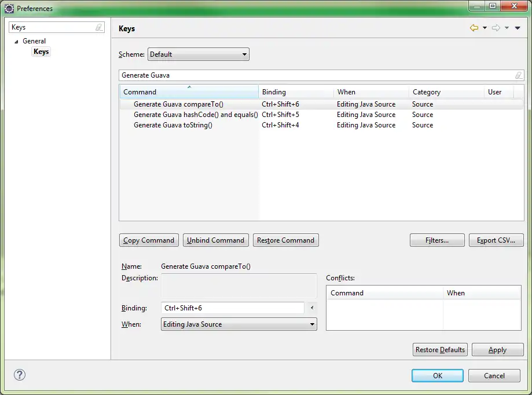Image resolution: width=532 pixels, height=395 pixels.
Task: Select the Generate Guava hashCode() and equals() row
Action: coord(321,115)
